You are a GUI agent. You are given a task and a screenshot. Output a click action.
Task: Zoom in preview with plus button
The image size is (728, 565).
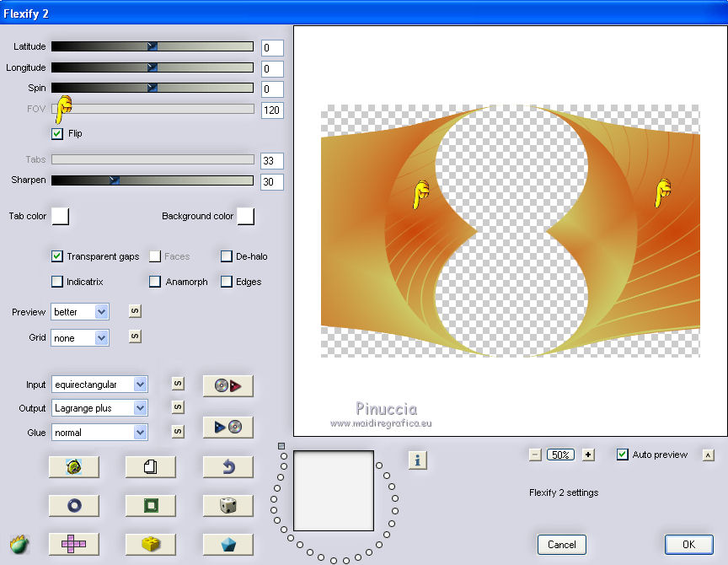click(588, 455)
